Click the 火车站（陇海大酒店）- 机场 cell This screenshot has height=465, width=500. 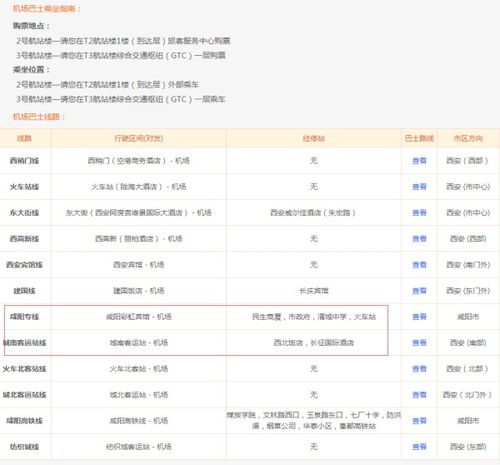point(139,187)
